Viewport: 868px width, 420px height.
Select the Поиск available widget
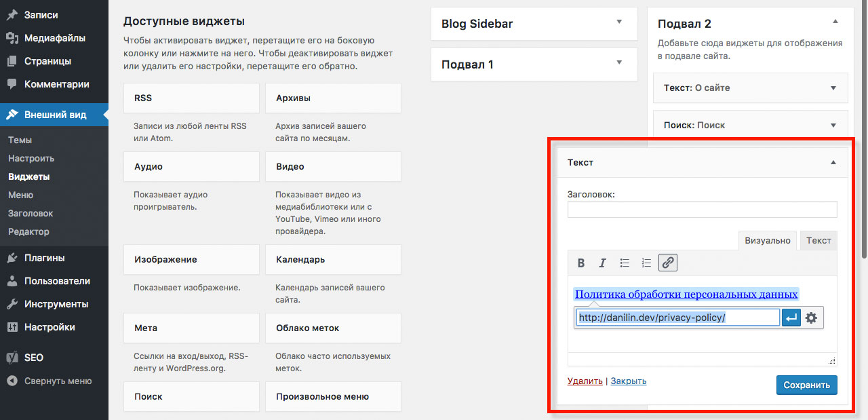192,396
